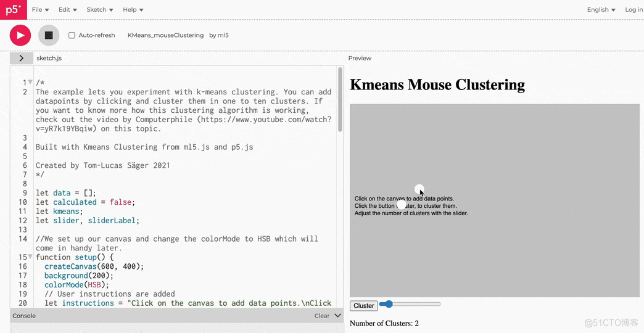Click line number 20 in the gutter
Image resolution: width=644 pixels, height=333 pixels.
coord(23,303)
